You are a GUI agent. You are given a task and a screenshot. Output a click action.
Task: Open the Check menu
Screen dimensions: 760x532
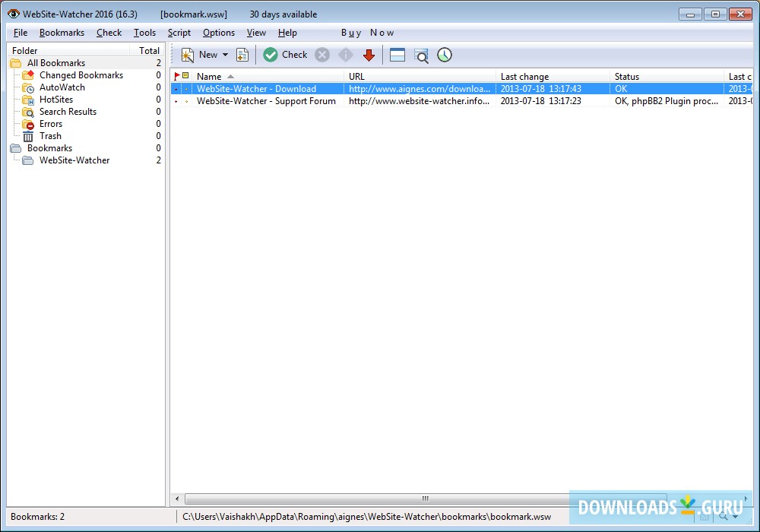pos(109,33)
